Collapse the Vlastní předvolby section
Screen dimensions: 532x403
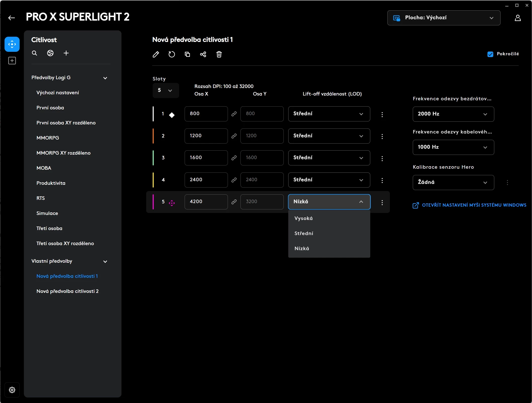pos(105,261)
